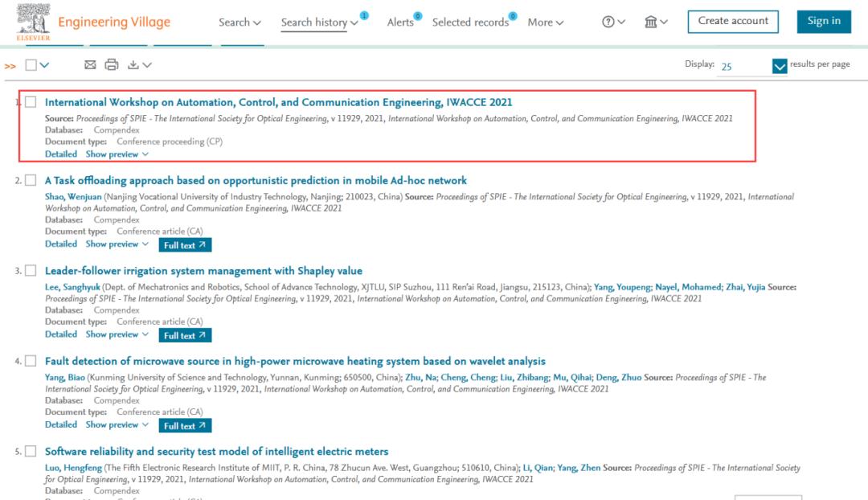Tick the checkbox for result 1

(31, 102)
